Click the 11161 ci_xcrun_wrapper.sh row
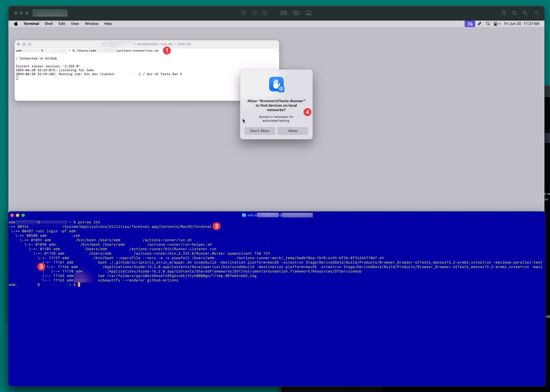This screenshot has height=392, width=550. pyautogui.click(x=292, y=262)
